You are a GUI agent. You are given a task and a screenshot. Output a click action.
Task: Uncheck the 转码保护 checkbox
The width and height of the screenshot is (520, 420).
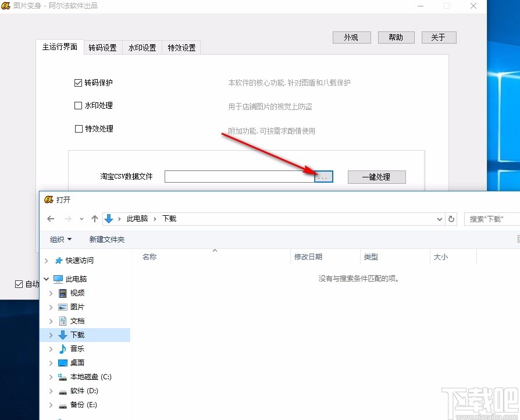[x=79, y=83]
